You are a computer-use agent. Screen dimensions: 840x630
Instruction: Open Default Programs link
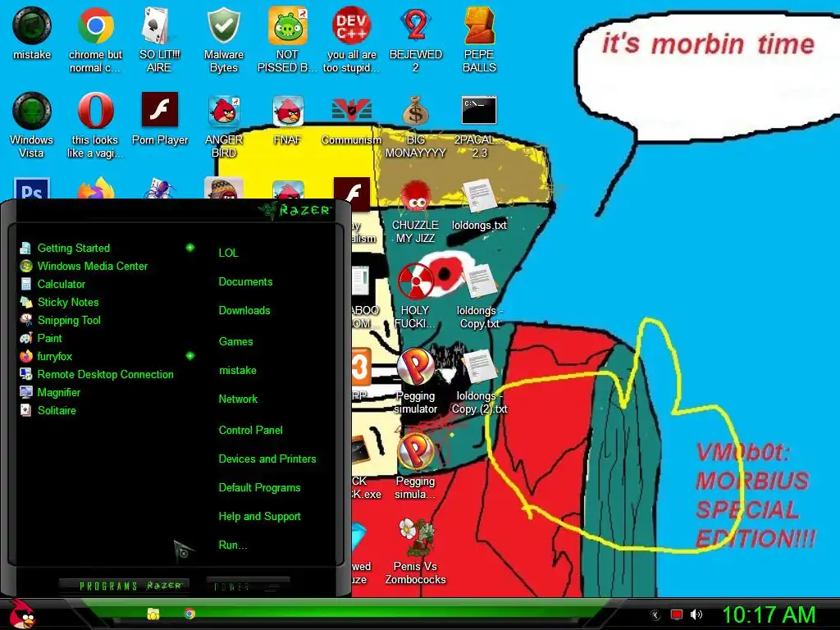259,488
